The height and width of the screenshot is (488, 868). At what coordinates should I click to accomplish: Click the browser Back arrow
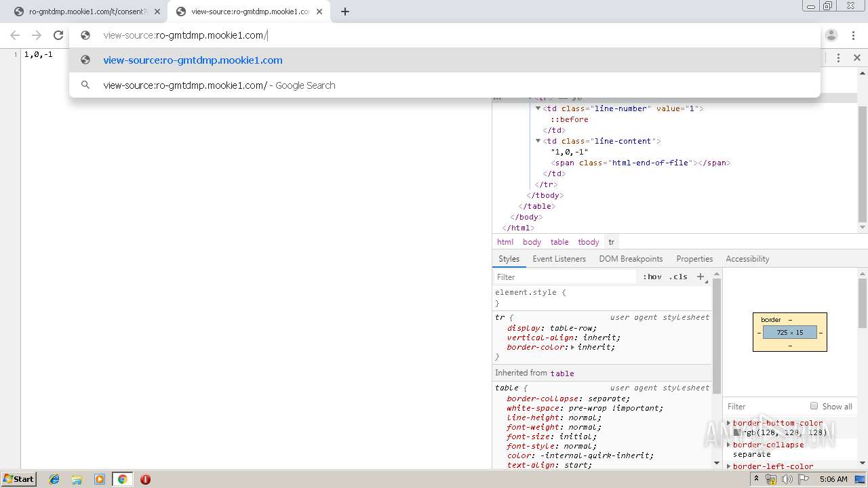tap(15, 35)
